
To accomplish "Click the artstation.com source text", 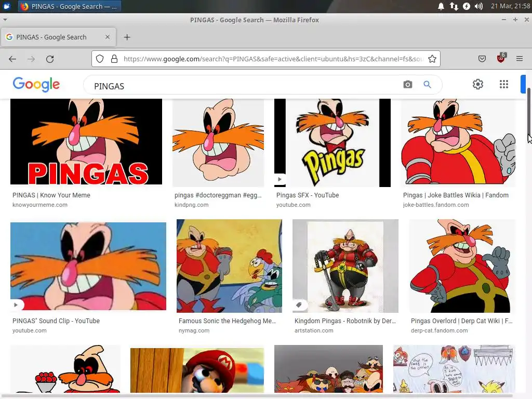I will [x=314, y=330].
